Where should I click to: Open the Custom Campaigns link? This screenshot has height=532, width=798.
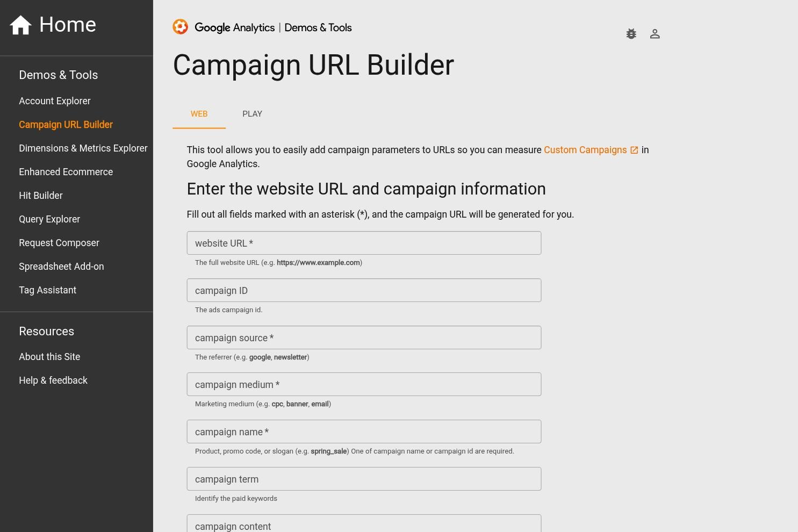585,150
